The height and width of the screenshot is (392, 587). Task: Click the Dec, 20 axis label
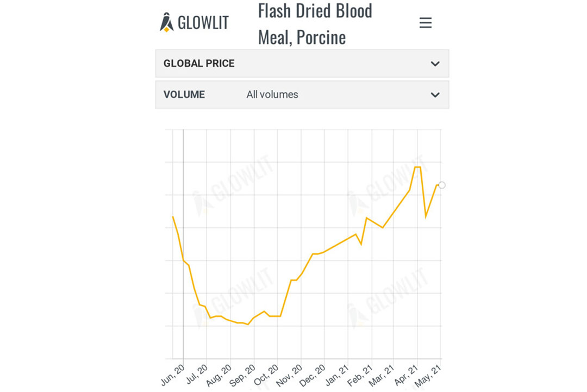pyautogui.click(x=312, y=376)
